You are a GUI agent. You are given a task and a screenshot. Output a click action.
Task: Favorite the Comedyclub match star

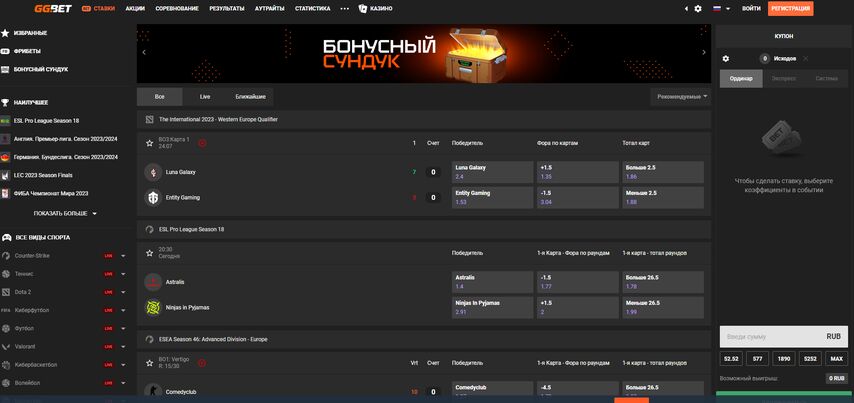(149, 363)
